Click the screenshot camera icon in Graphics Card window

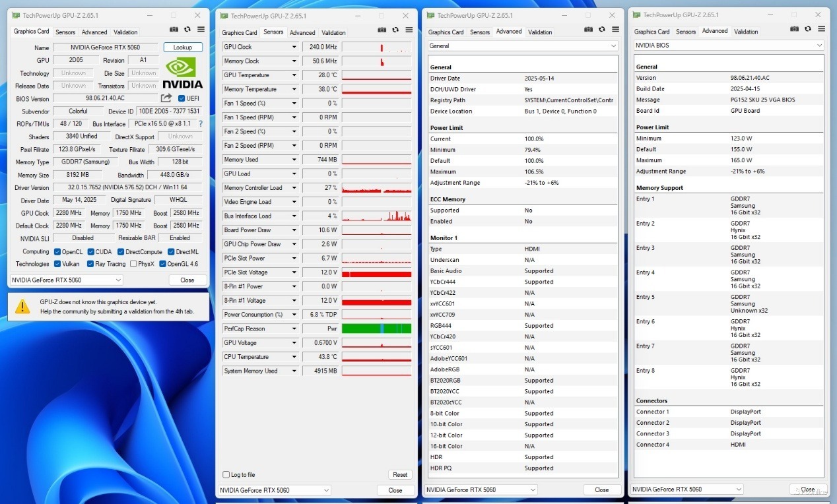point(174,29)
